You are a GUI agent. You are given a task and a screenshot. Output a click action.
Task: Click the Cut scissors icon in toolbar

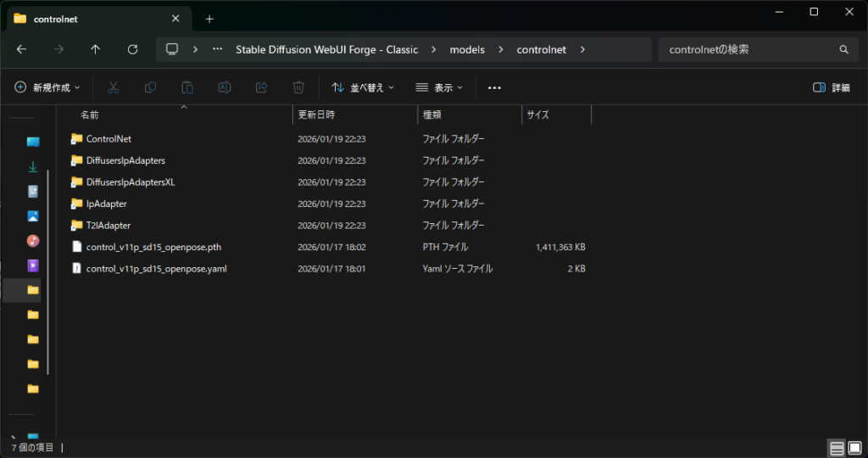[x=113, y=87]
